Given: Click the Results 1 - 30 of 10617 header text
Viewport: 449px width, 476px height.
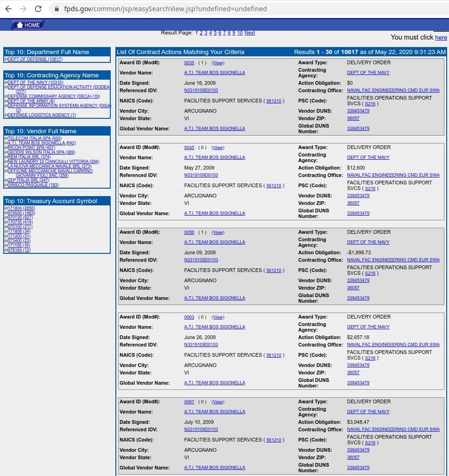Looking at the screenshot, I should (x=369, y=52).
